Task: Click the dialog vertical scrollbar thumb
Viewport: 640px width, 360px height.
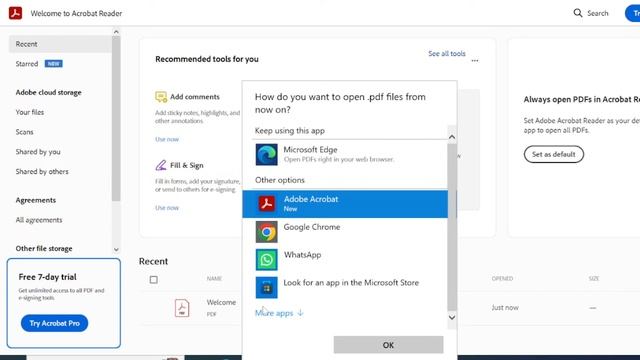Action: [452, 227]
